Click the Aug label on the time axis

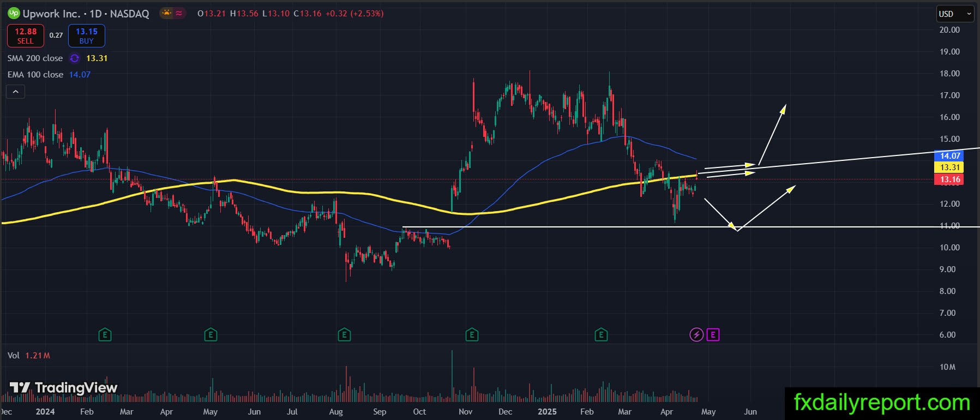click(x=336, y=412)
